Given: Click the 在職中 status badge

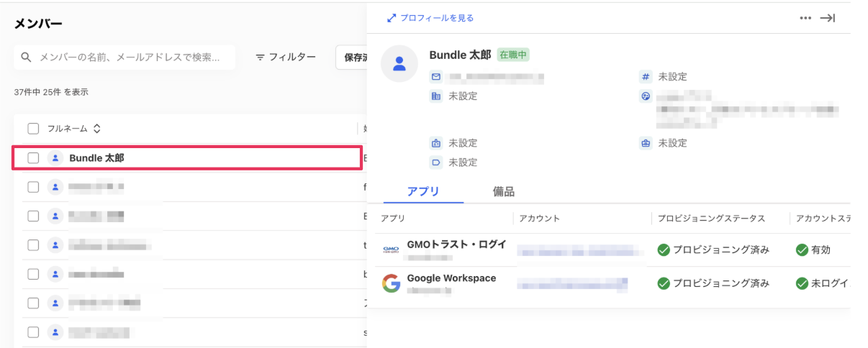Looking at the screenshot, I should coord(513,55).
